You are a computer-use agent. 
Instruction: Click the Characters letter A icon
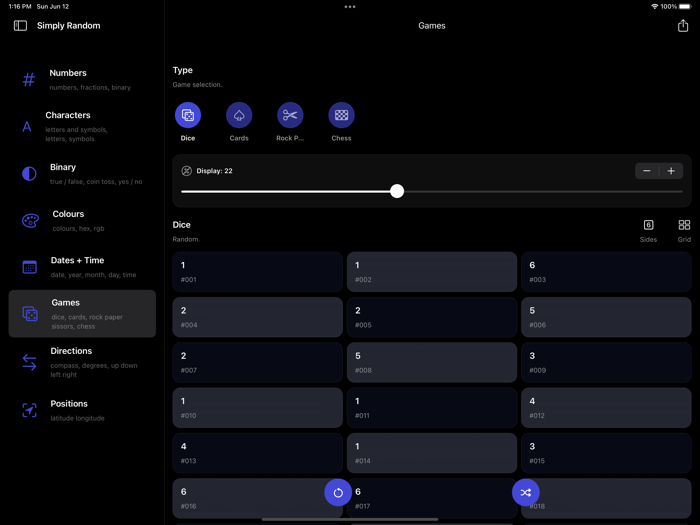pos(27,127)
